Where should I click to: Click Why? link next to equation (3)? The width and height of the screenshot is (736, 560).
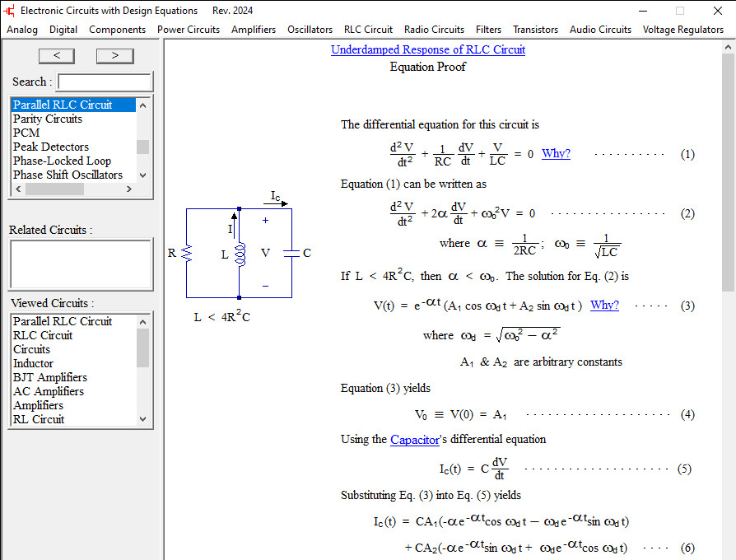[x=604, y=305]
